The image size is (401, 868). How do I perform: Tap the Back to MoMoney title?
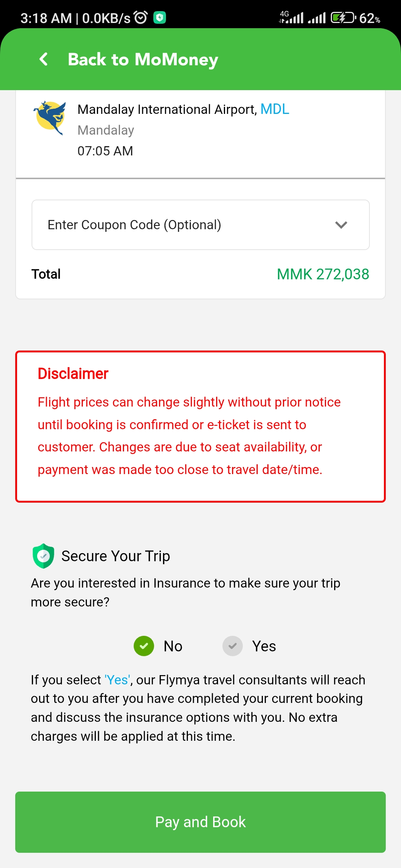coord(143,59)
